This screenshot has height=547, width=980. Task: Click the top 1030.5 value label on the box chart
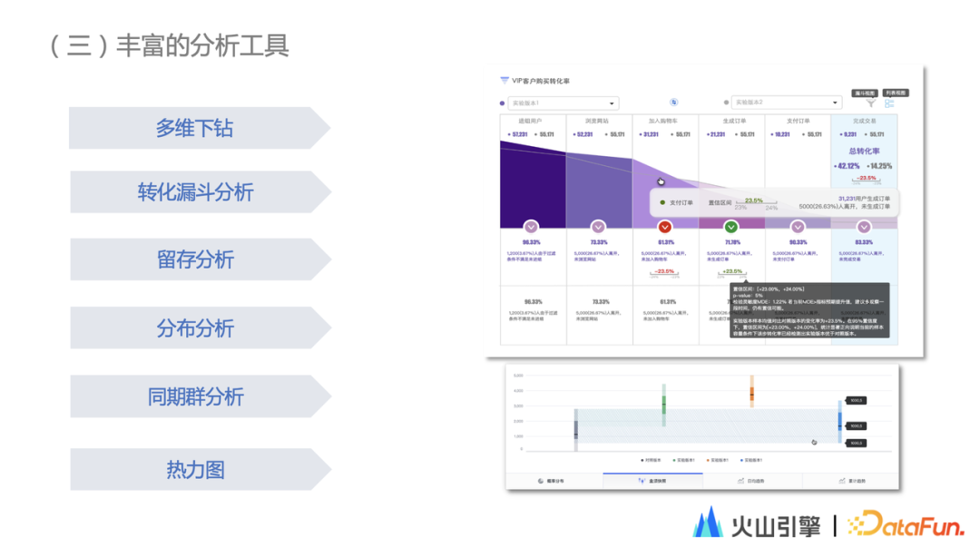(857, 400)
